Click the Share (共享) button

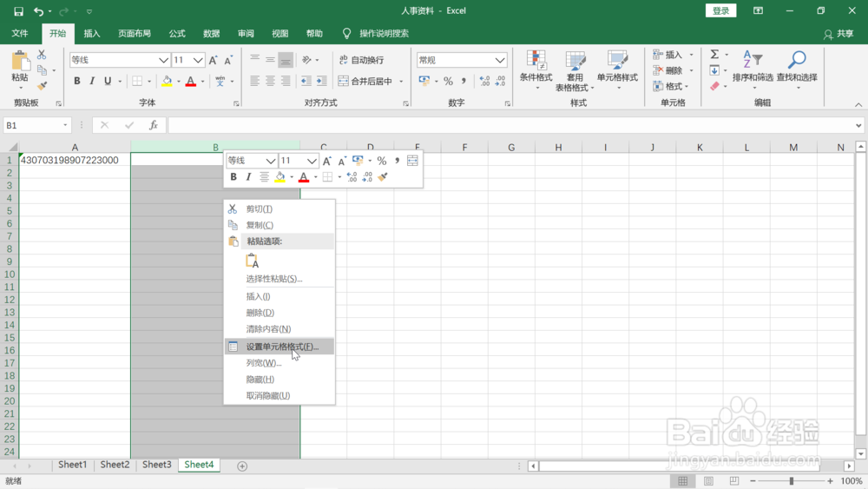coord(838,34)
